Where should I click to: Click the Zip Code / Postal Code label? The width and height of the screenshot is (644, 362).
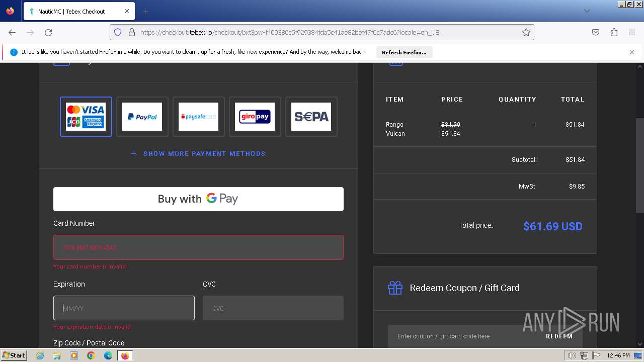click(x=89, y=343)
